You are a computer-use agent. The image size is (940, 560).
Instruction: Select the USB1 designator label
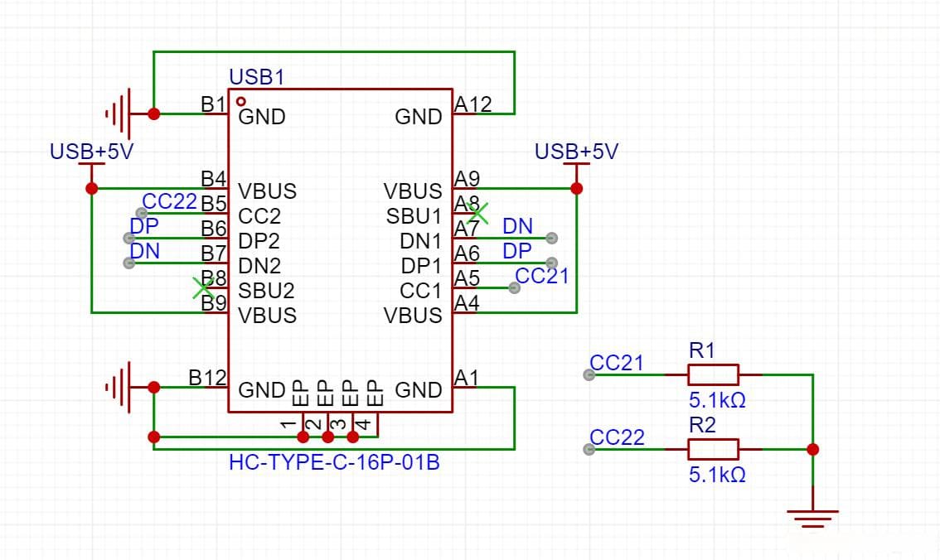click(x=257, y=77)
